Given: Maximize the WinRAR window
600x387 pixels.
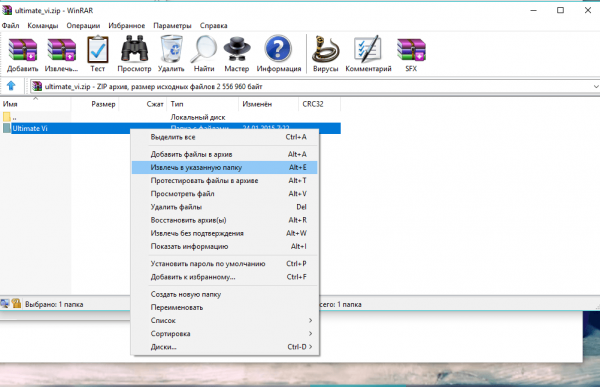Looking at the screenshot, I should 560,10.
